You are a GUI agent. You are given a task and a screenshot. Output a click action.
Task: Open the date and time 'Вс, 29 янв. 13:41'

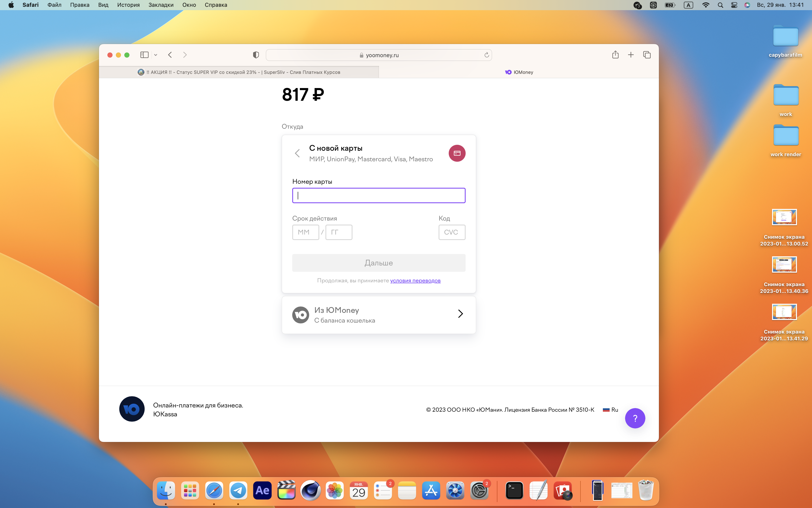pyautogui.click(x=780, y=5)
